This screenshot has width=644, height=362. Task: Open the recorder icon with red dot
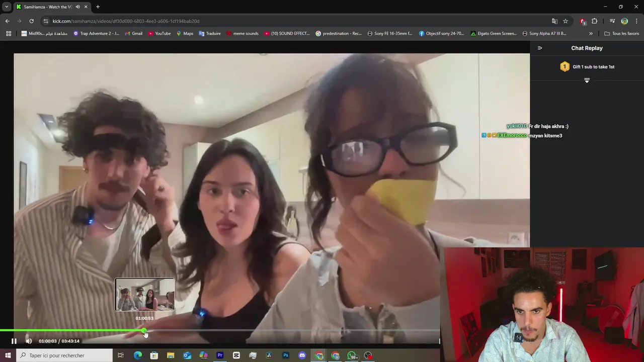click(368, 355)
